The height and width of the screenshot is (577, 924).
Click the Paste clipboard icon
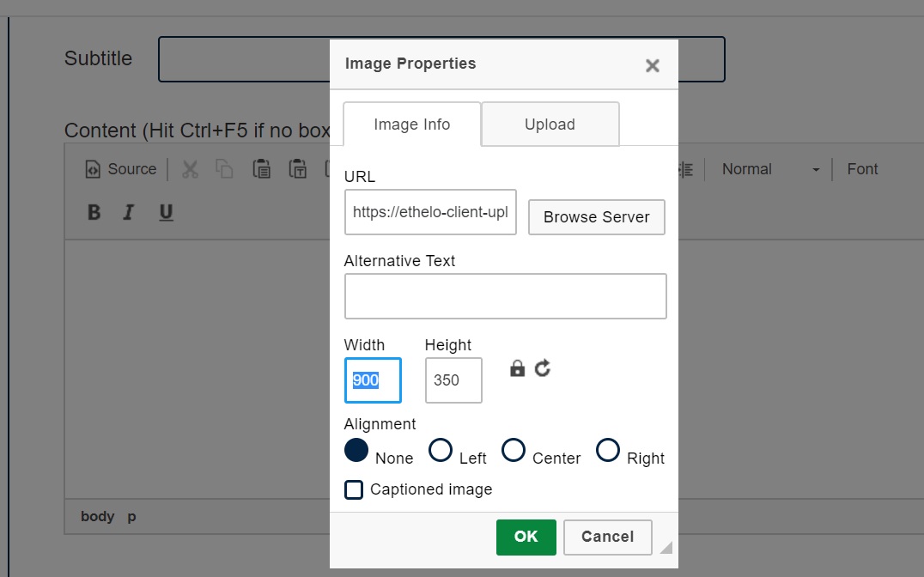pyautogui.click(x=262, y=169)
